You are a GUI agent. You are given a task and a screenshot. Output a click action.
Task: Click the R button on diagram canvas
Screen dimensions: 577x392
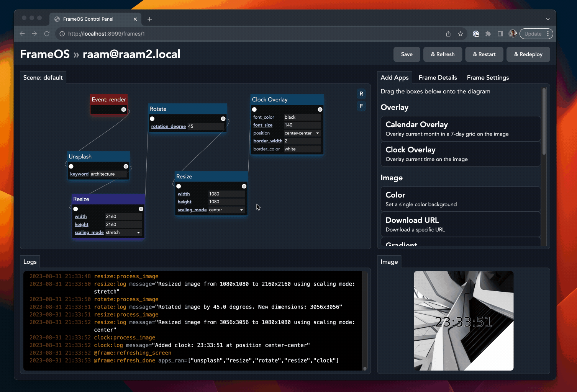tap(361, 94)
